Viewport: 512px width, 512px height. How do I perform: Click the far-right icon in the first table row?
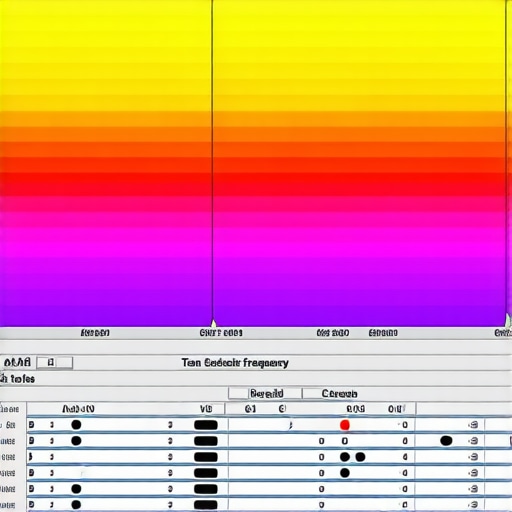[473, 425]
